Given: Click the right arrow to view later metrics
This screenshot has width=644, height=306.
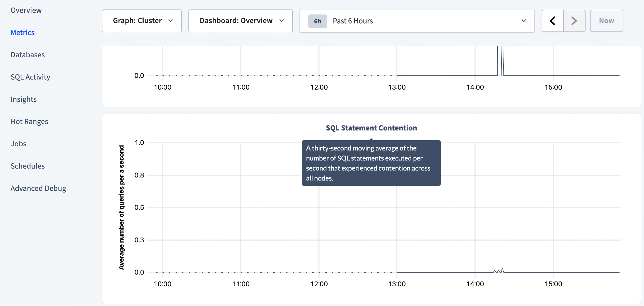Looking at the screenshot, I should pos(574,21).
